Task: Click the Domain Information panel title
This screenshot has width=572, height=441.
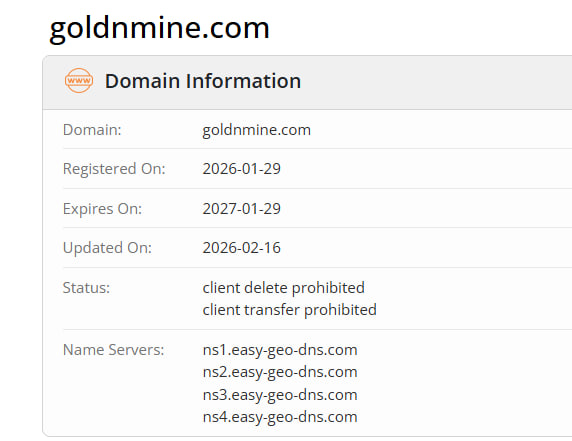Action: pos(203,81)
